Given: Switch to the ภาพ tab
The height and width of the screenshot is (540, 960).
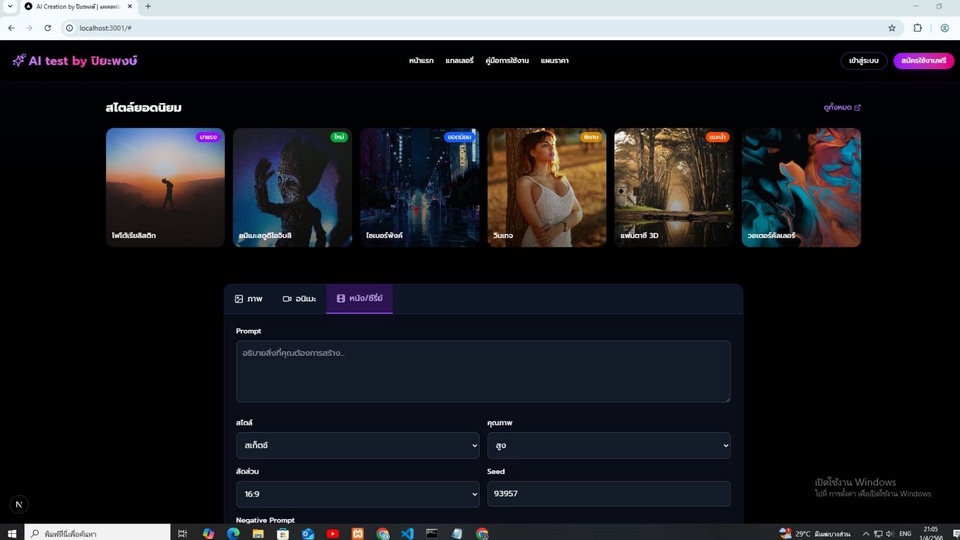Looking at the screenshot, I should [248, 299].
